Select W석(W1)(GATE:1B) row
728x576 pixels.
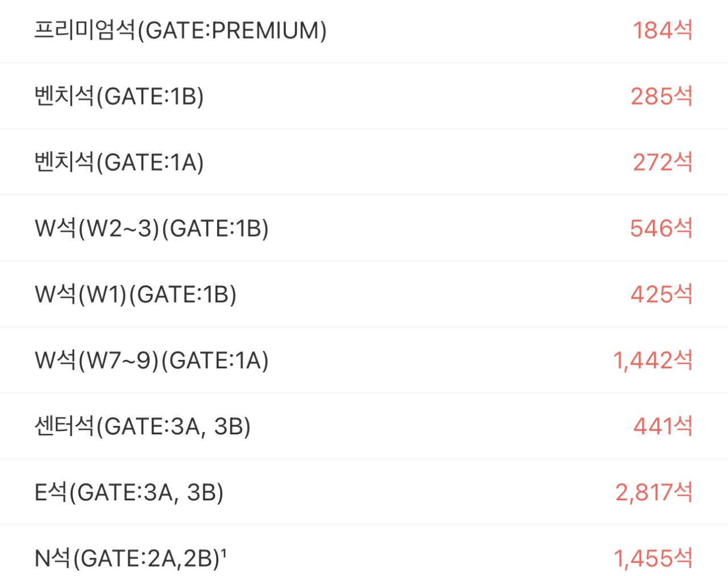[364, 294]
